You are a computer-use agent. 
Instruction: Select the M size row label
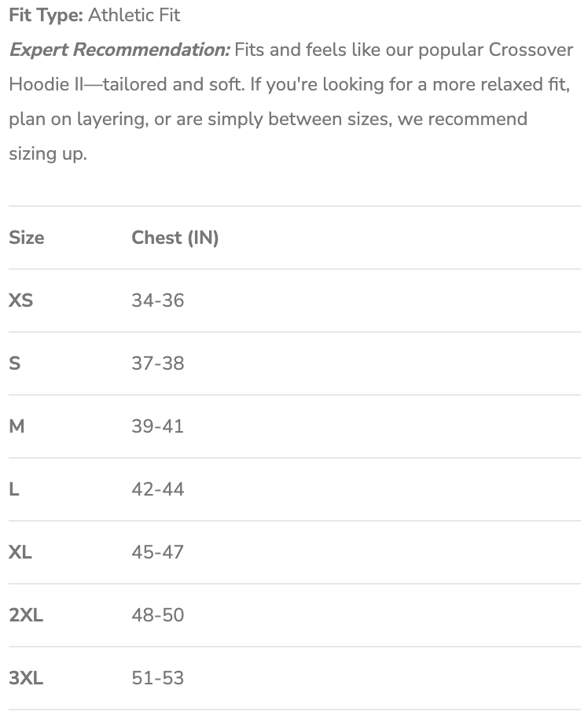coord(17,426)
